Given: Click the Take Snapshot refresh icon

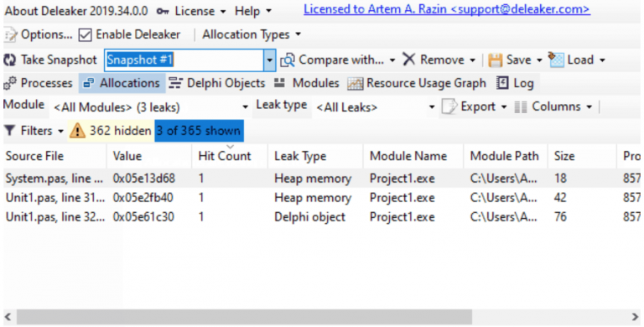Looking at the screenshot, I should [9, 60].
